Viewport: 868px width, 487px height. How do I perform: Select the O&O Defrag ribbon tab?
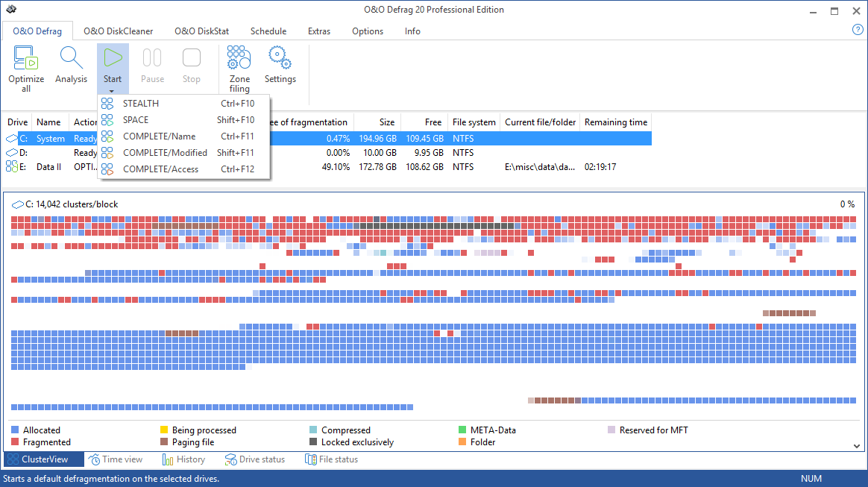click(x=37, y=31)
